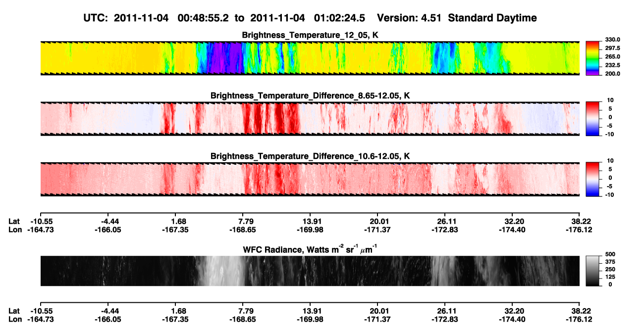Image resolution: width=644 pixels, height=330 pixels.
Task: Click the Brightness_Temperature_Difference_10.6-12.05, K title
Action: (310, 156)
